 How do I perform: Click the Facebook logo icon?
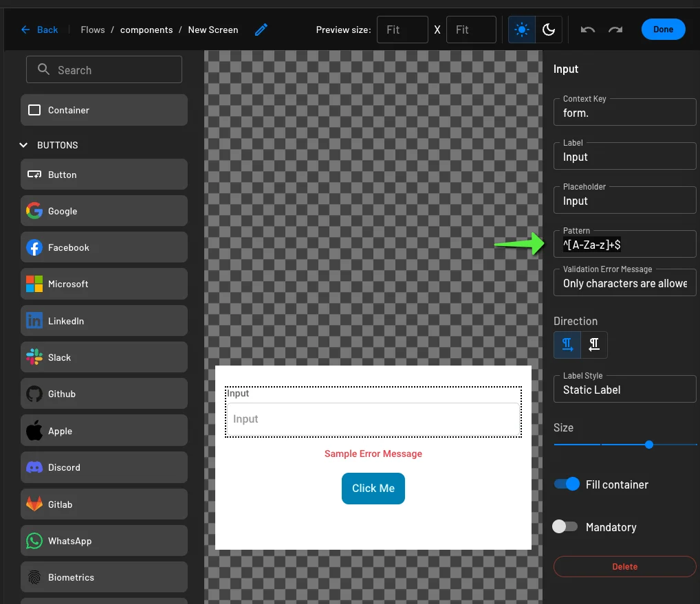(34, 247)
